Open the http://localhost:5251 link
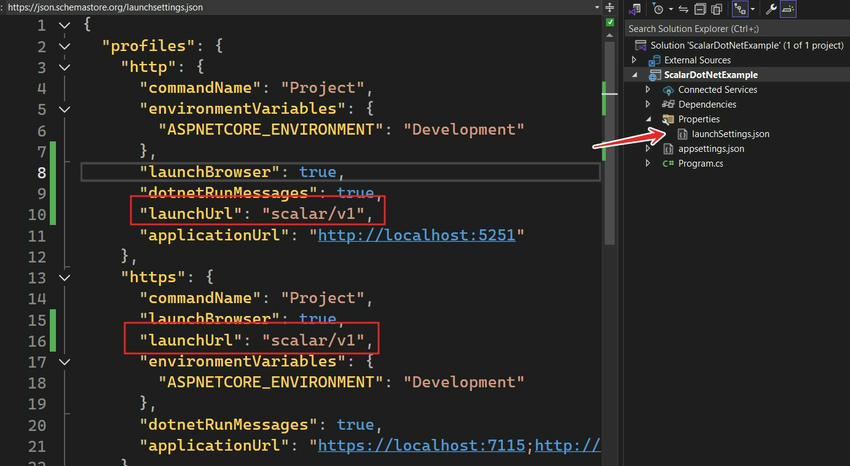 (x=417, y=236)
